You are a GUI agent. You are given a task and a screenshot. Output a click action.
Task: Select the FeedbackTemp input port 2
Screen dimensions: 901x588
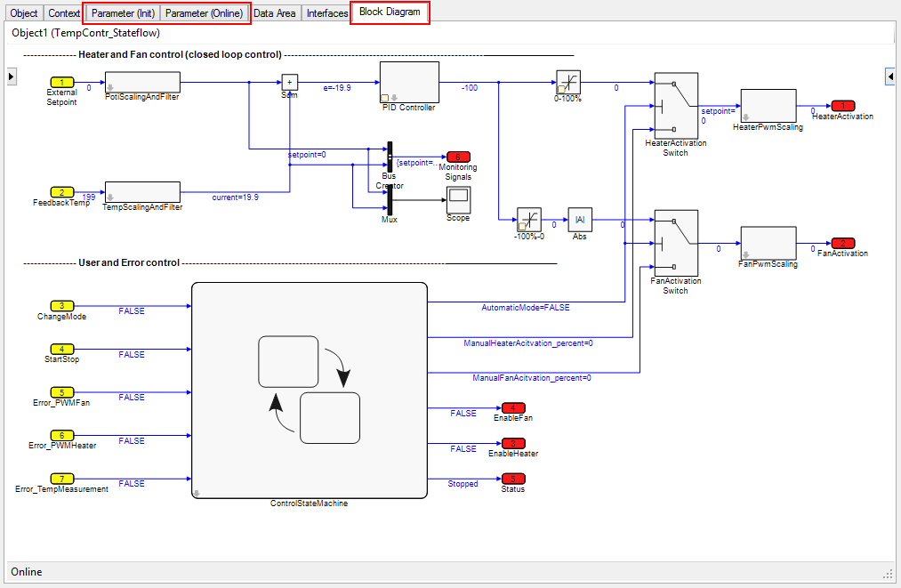(x=62, y=192)
